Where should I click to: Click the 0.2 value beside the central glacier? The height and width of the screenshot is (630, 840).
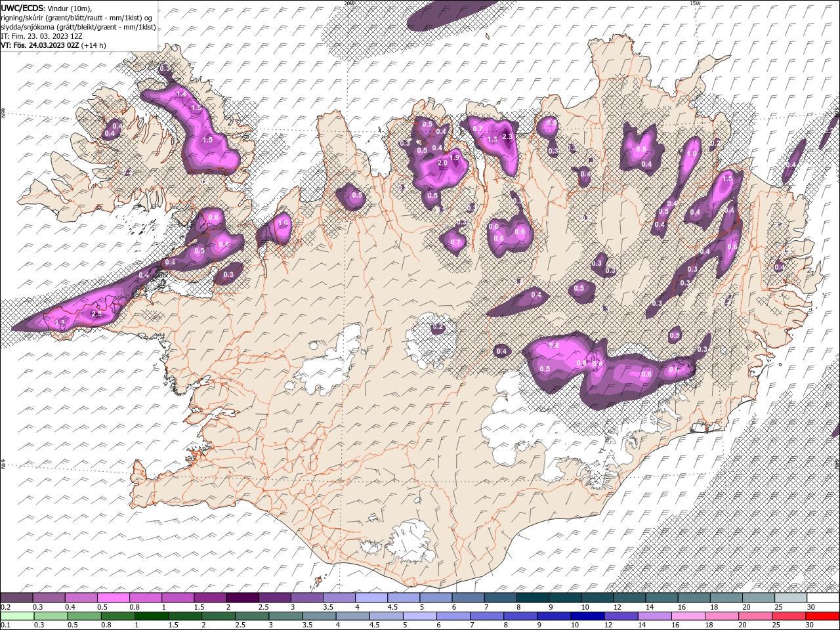438,327
